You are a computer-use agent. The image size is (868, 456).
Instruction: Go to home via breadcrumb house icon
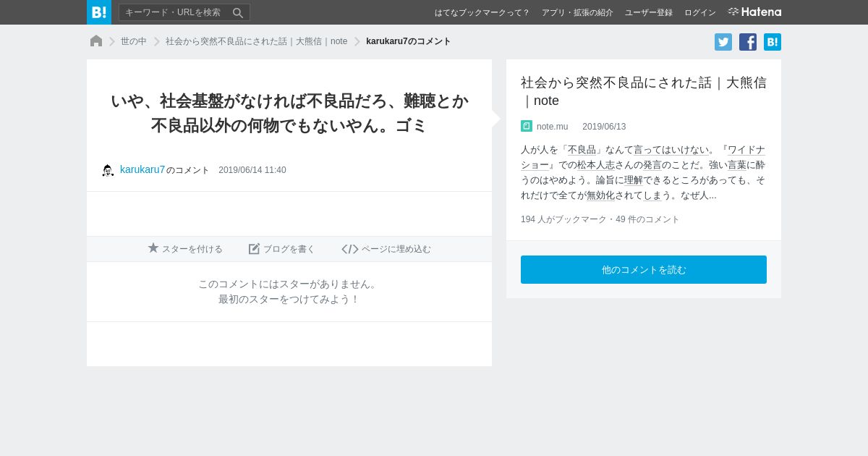[96, 41]
